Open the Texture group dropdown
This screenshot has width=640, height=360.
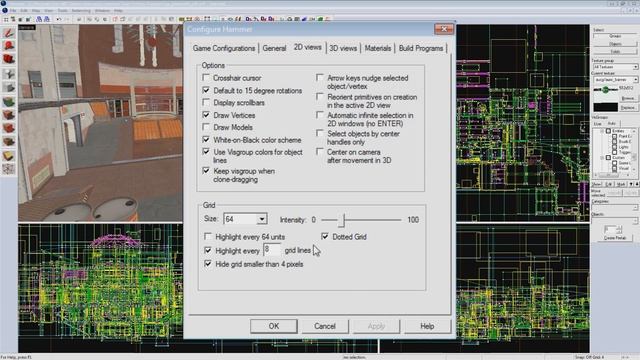pyautogui.click(x=636, y=67)
